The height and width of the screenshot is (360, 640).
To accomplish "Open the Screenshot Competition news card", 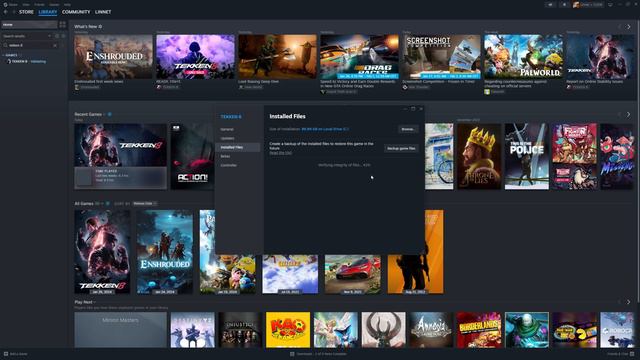I will point(441,57).
